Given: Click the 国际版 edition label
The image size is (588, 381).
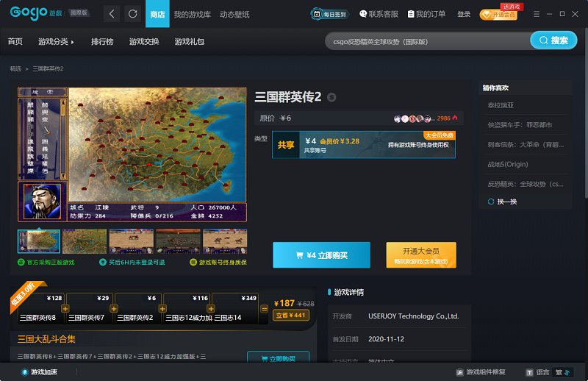Looking at the screenshot, I should point(79,13).
